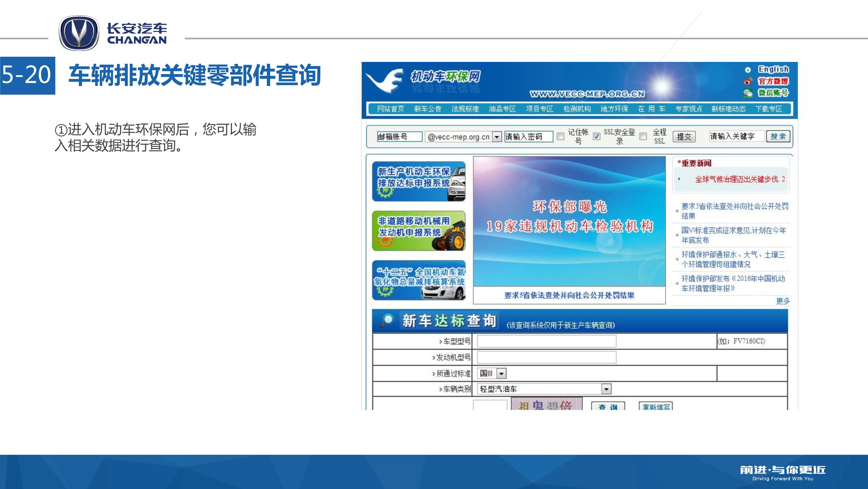Open the 所通过标准 国III dropdown
The width and height of the screenshot is (868, 489).
[501, 374]
